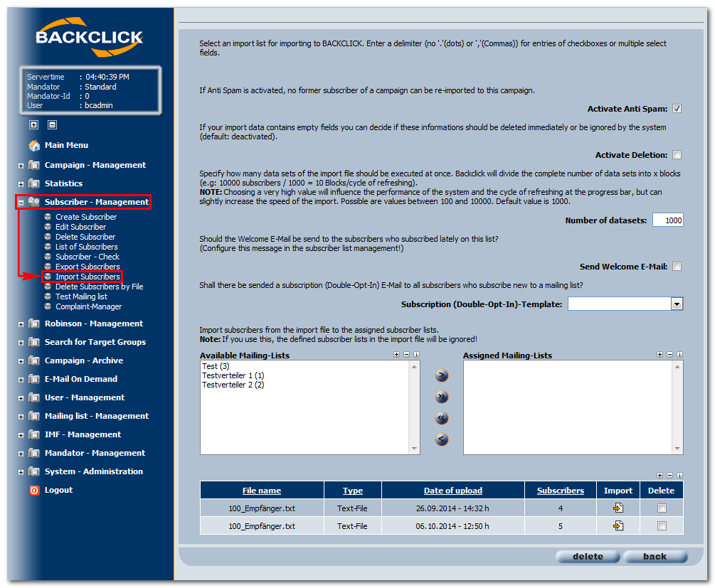The image size is (715, 588).
Task: Remove all assigned lists with double left arrow
Action: [441, 418]
